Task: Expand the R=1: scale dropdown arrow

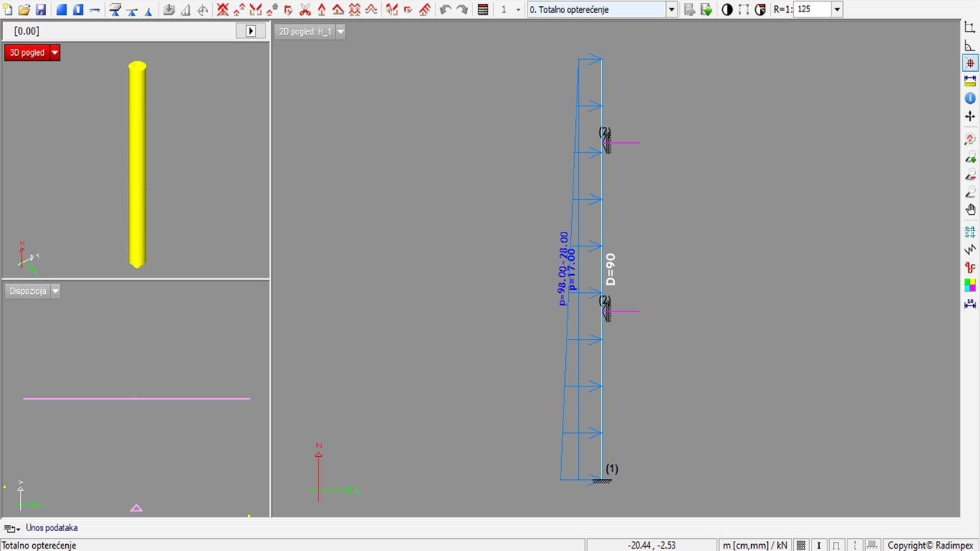Action: click(836, 10)
